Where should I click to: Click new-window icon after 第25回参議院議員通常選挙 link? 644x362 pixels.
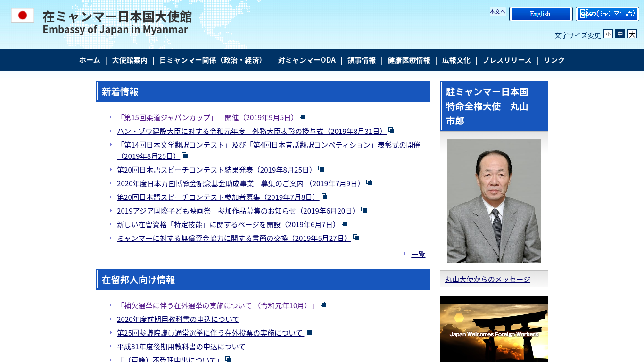[x=309, y=332]
